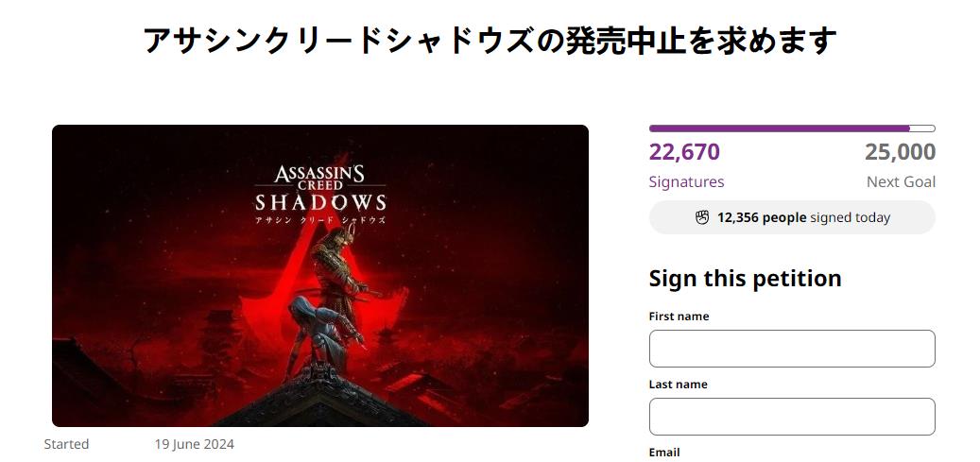This screenshot has height=462, width=980.
Task: Click the purple signature progress bar
Action: 791,128
